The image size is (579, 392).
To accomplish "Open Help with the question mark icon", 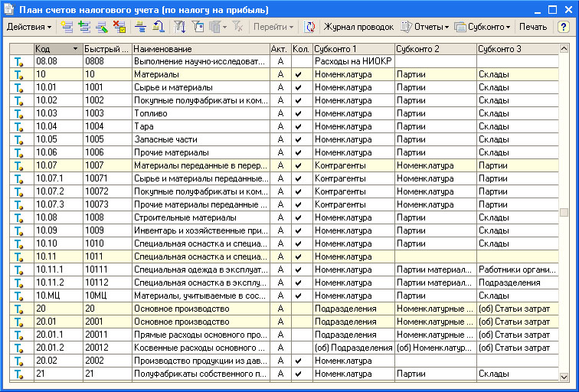I will click(x=564, y=27).
